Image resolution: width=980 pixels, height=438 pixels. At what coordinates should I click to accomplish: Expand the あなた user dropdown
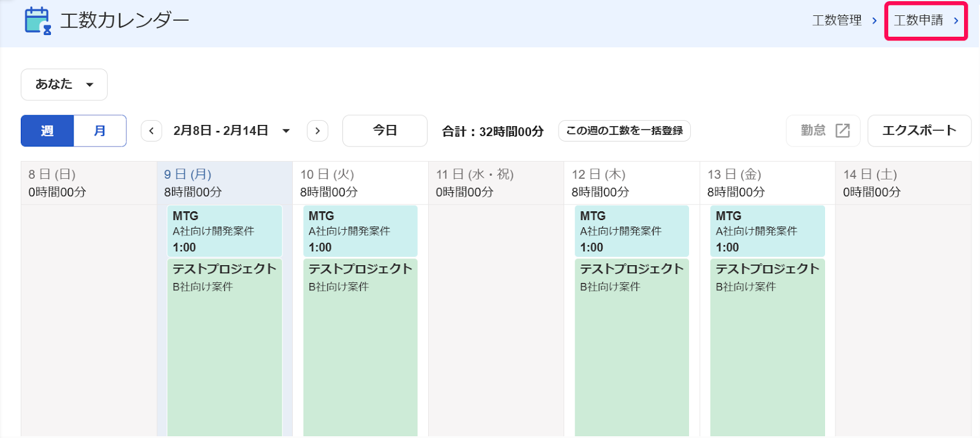(x=64, y=85)
